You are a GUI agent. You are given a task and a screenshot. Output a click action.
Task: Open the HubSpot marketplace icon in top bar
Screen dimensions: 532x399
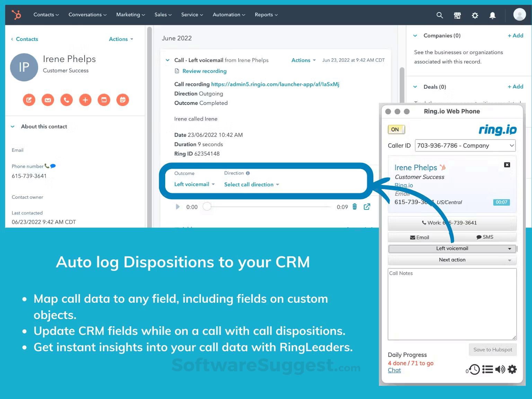[457, 15]
